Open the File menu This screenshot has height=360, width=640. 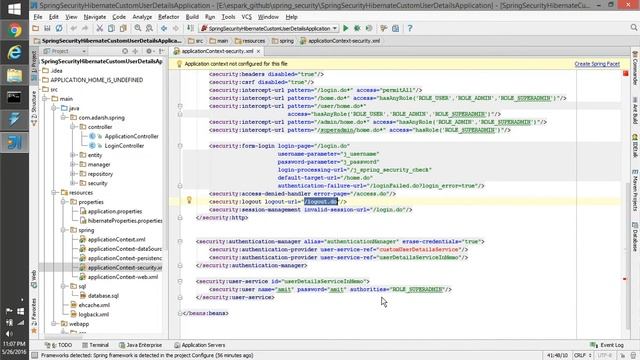(x=38, y=17)
